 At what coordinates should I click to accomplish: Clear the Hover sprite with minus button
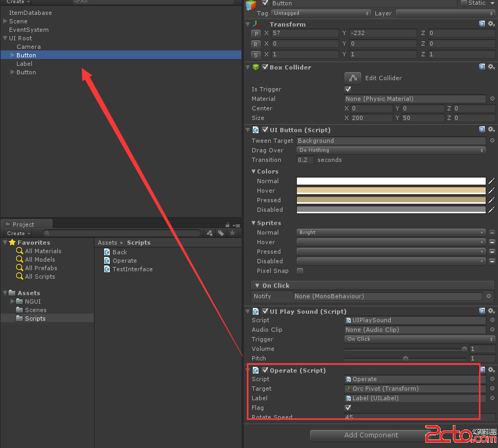(x=492, y=242)
